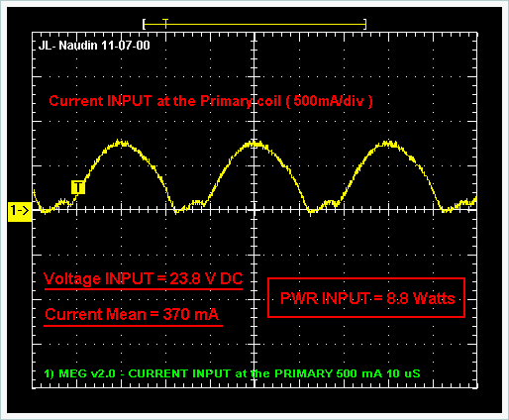Click the JL-Naudin 11-07-00 date label
This screenshot has height=420, width=509.
(x=94, y=46)
